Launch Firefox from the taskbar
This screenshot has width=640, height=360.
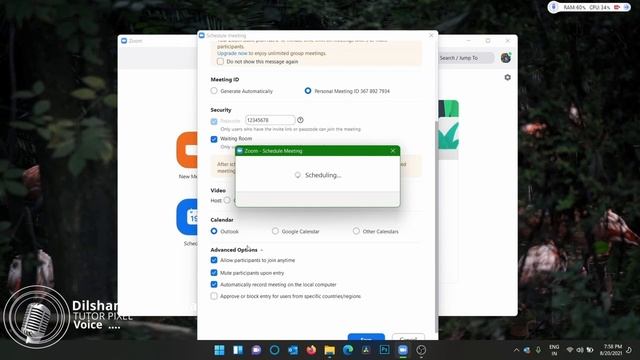311,350
